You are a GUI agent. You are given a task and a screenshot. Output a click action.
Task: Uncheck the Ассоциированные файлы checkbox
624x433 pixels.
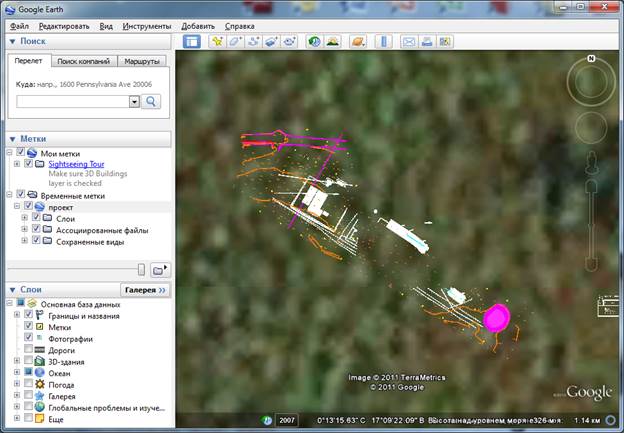point(36,229)
